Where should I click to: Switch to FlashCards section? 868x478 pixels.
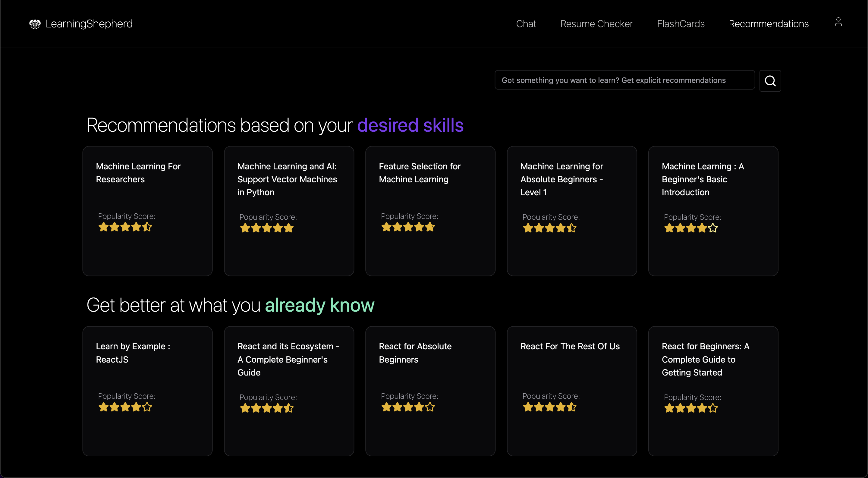[x=681, y=24]
